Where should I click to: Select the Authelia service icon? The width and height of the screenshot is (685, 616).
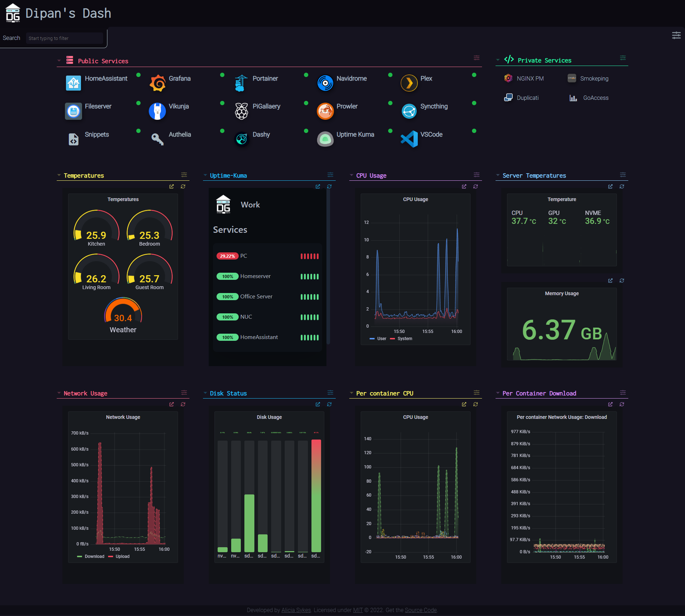coord(157,139)
